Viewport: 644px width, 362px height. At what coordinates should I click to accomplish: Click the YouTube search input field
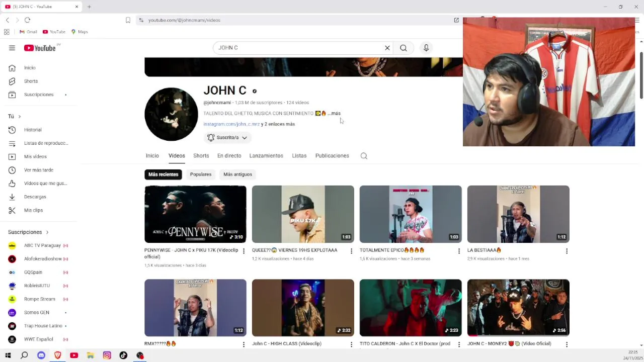point(299,48)
